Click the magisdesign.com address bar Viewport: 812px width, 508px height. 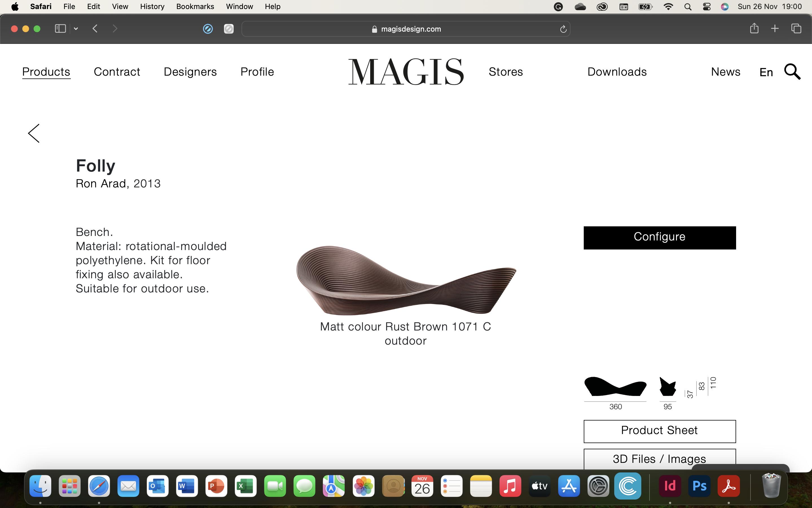click(406, 29)
